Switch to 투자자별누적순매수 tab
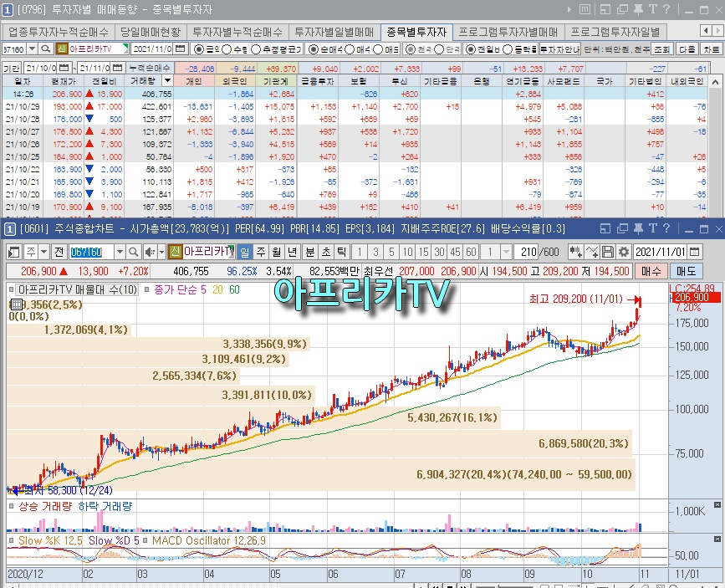The height and width of the screenshot is (588, 725). pos(237,32)
